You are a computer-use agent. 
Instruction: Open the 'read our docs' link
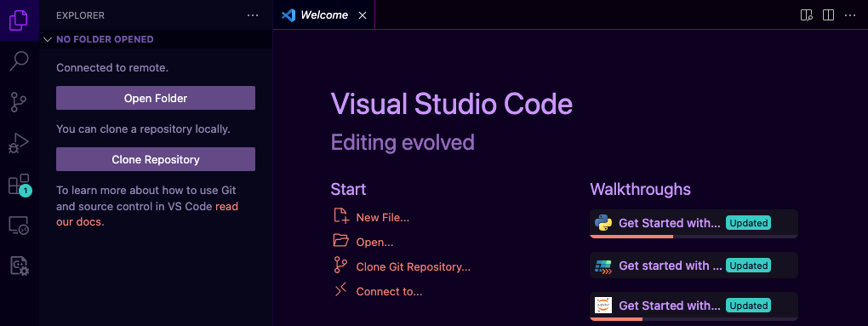[147, 214]
